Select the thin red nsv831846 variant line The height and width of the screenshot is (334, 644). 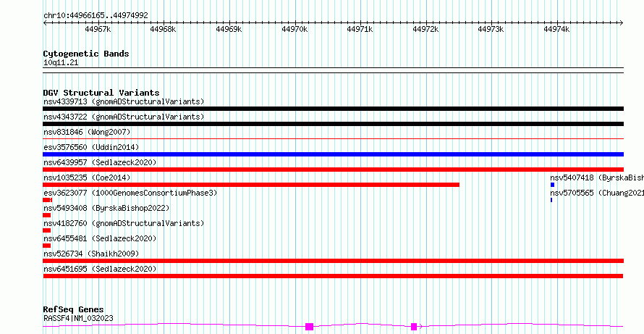pyautogui.click(x=333, y=139)
